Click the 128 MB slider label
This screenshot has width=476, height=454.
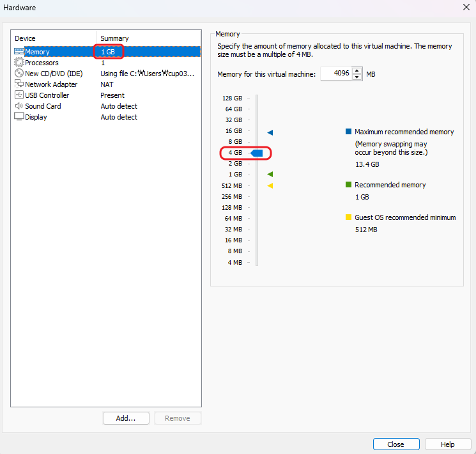pos(232,208)
